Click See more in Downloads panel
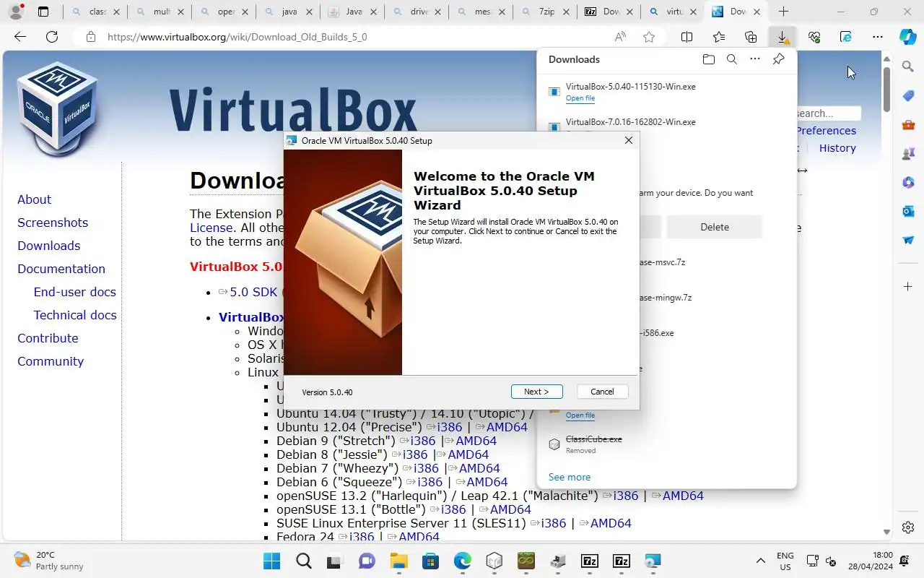The image size is (924, 578). click(570, 477)
